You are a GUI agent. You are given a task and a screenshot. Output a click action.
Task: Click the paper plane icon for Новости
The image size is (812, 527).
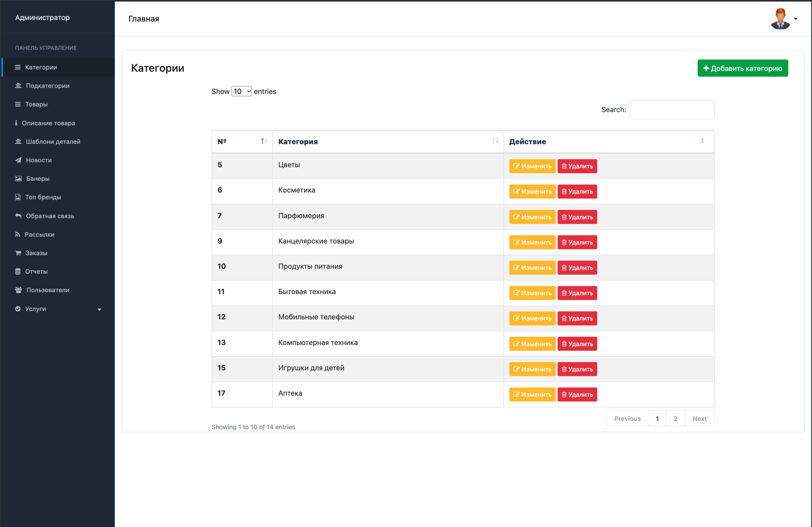pos(18,160)
